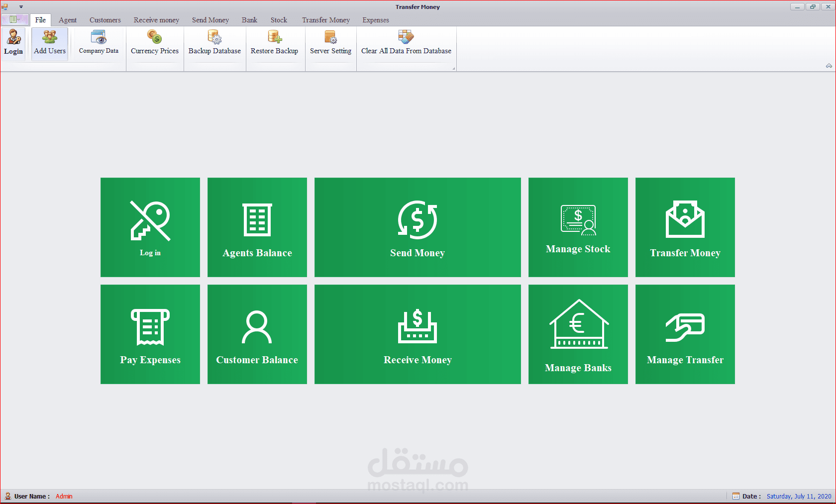Open Company Data settings

(99, 43)
